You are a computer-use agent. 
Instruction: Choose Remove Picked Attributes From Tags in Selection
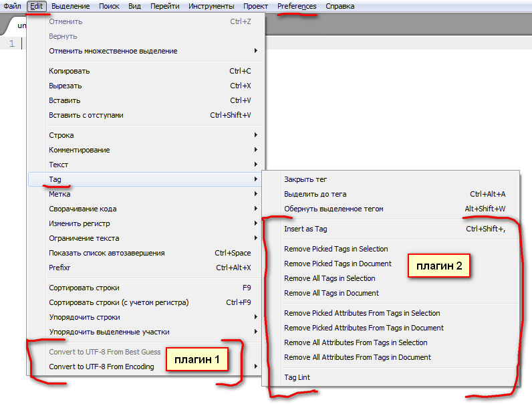pyautogui.click(x=391, y=313)
